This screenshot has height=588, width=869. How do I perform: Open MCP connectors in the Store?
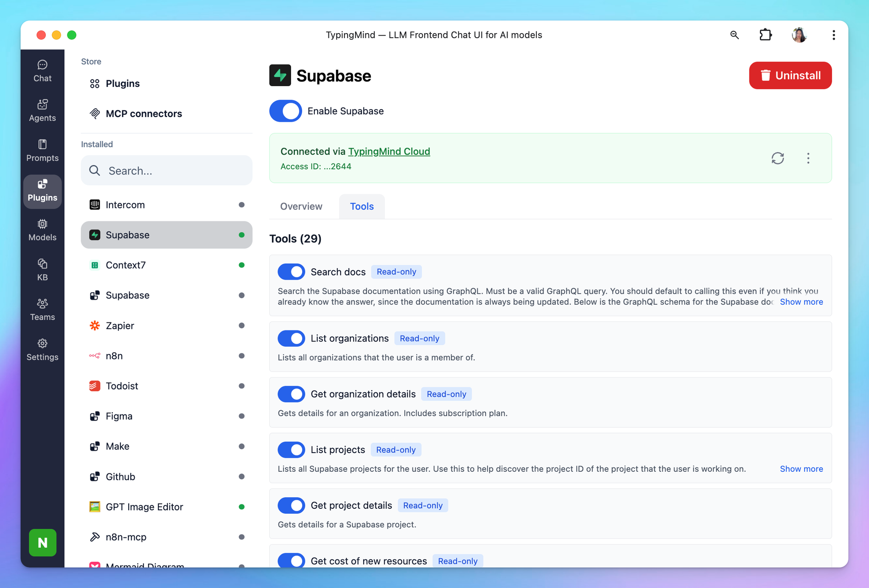[x=143, y=114]
